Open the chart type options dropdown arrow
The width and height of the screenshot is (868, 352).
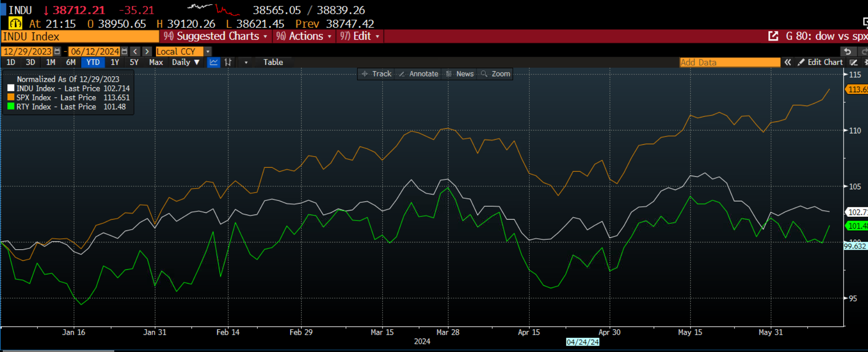[246, 63]
